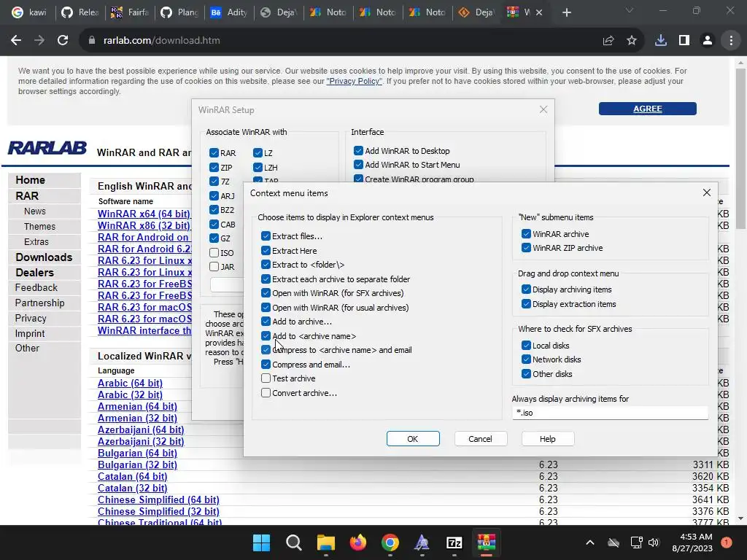Click the padlock site info icon
Image resolution: width=747 pixels, height=560 pixels.
pos(92,41)
